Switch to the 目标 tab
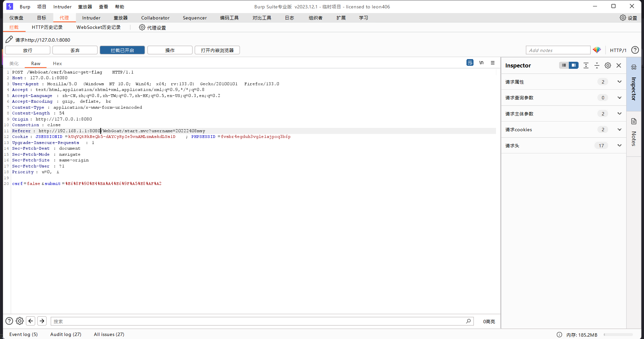 42,18
